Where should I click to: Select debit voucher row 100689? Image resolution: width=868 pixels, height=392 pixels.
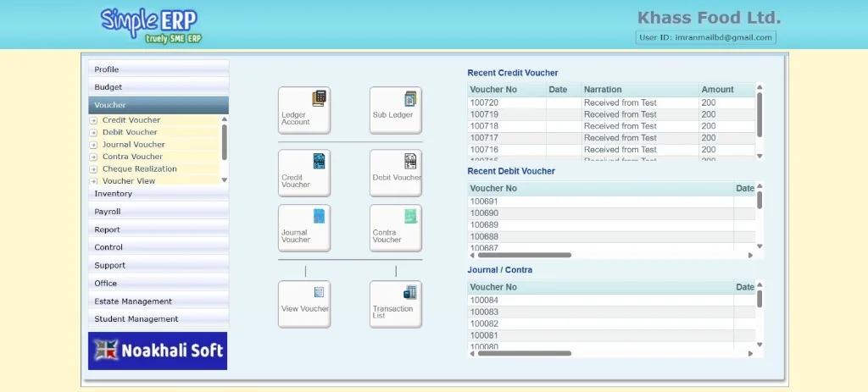611,225
